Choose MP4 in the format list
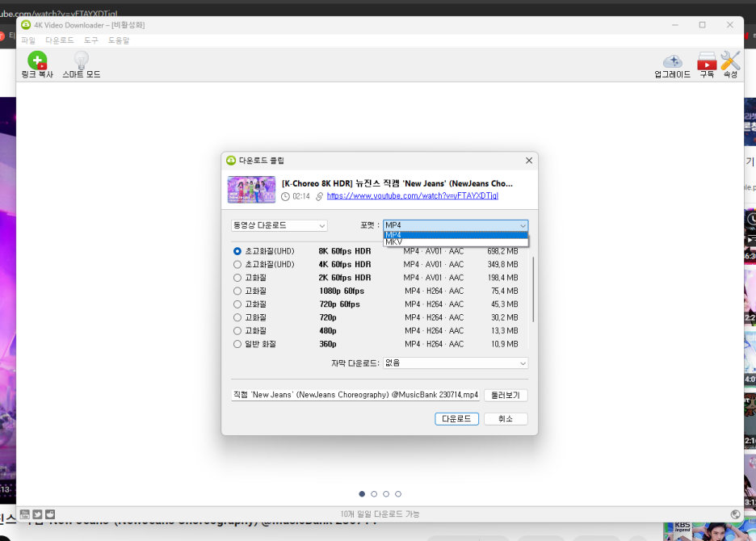The height and width of the screenshot is (541, 756). click(x=456, y=235)
